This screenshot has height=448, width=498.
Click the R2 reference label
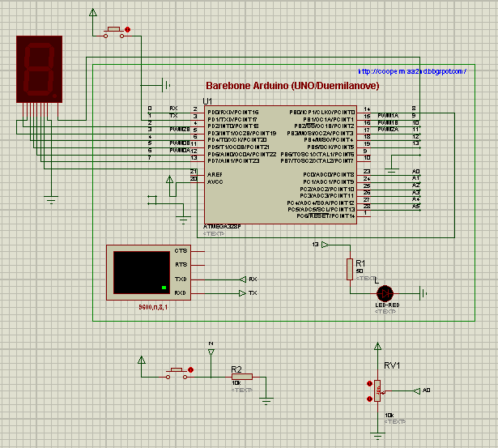(x=236, y=369)
